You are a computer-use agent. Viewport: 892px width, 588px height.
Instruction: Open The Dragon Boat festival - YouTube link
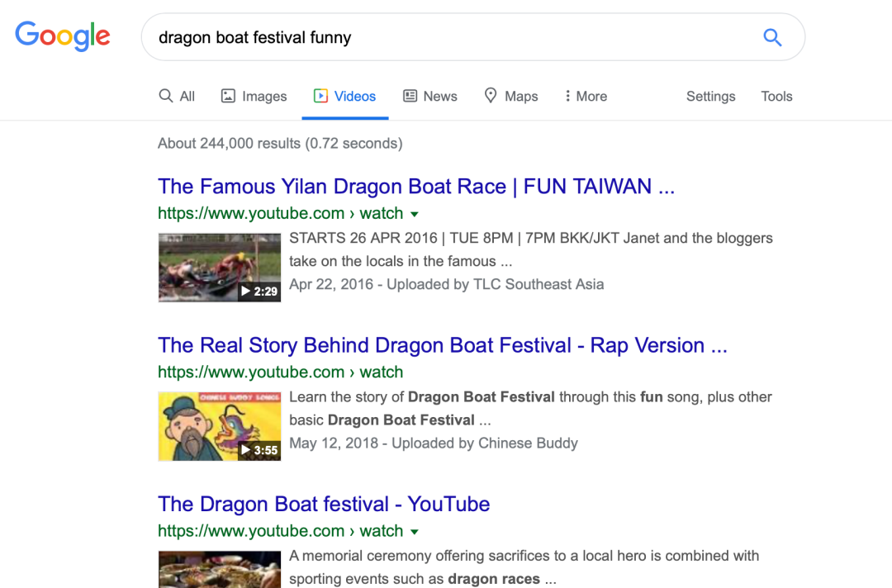click(x=324, y=504)
